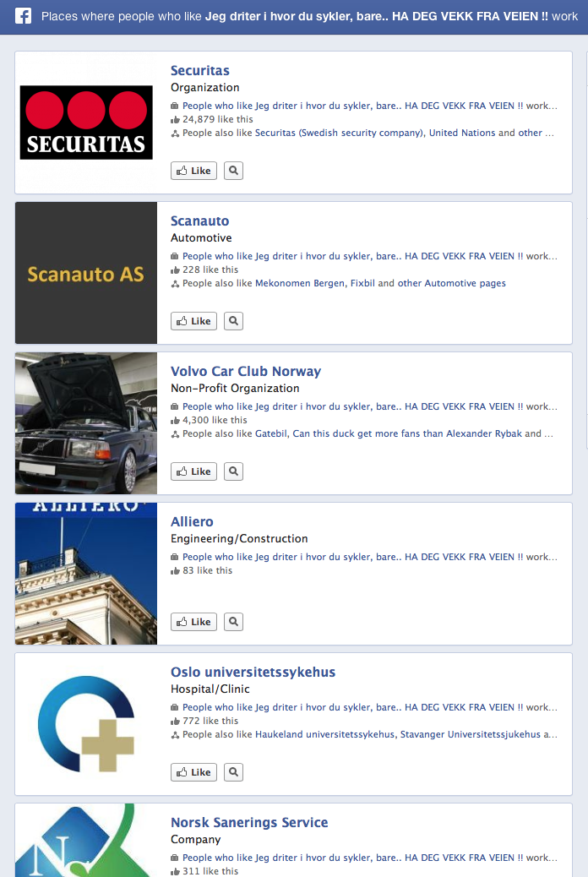Click the search icon in Securitas card
This screenshot has width=588, height=877.
pos(233,171)
